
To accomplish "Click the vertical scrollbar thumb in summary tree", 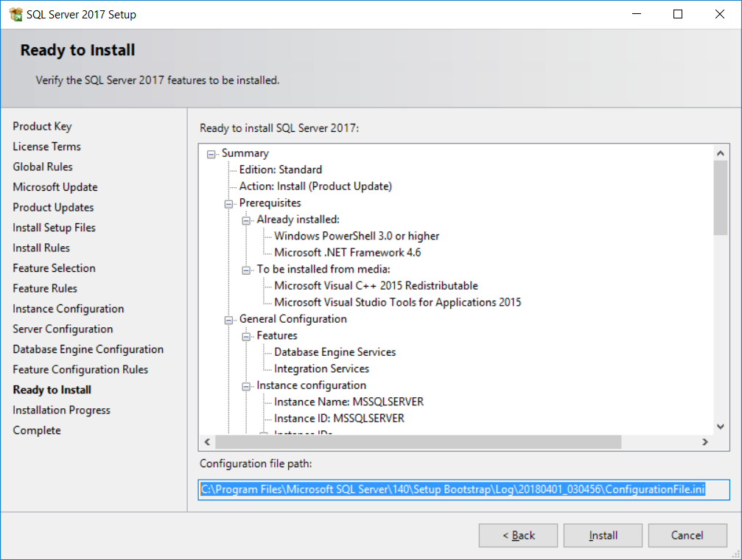I will 720,198.
